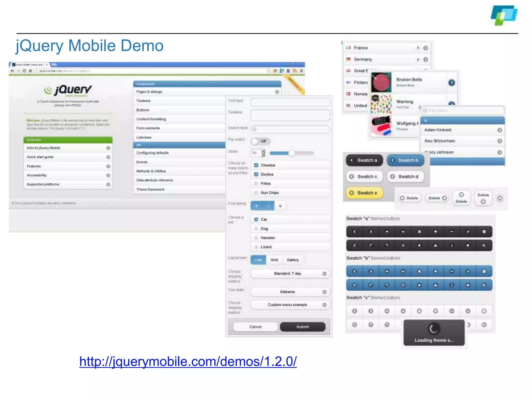
Task: Open the Features list item
Action: click(x=68, y=166)
